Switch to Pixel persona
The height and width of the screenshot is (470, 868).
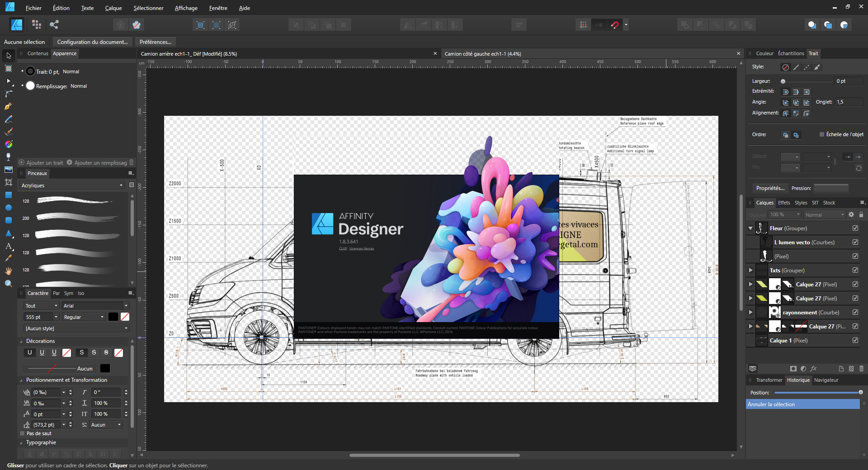(37, 25)
